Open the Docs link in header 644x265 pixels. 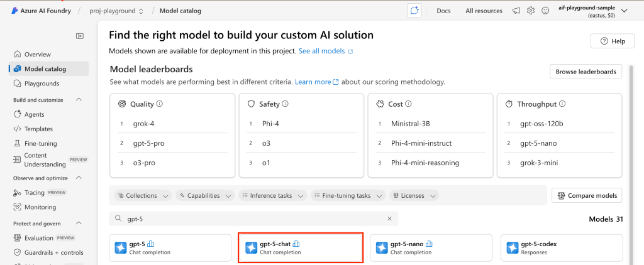click(x=443, y=11)
